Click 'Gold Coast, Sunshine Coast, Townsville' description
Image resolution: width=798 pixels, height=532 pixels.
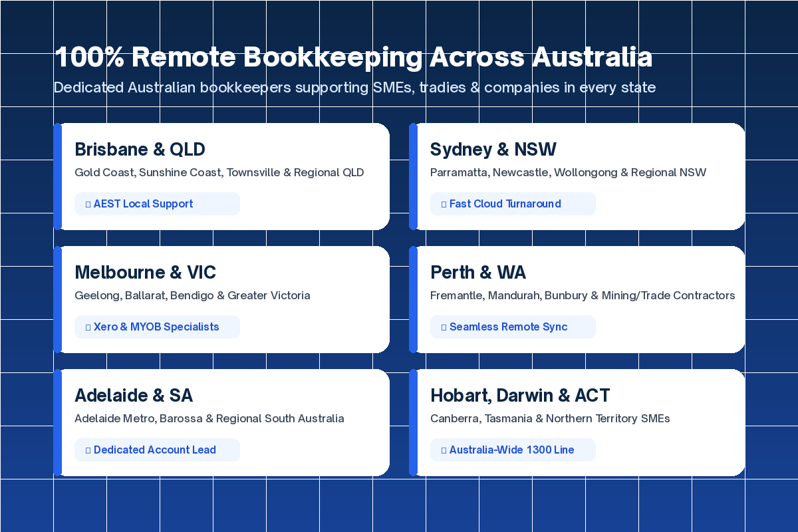tap(219, 173)
